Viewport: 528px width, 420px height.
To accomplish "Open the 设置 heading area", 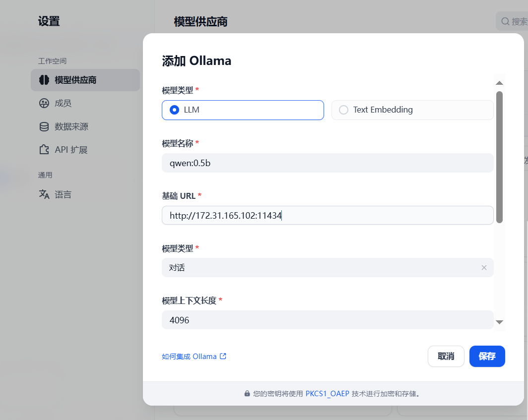I will pyautogui.click(x=48, y=21).
